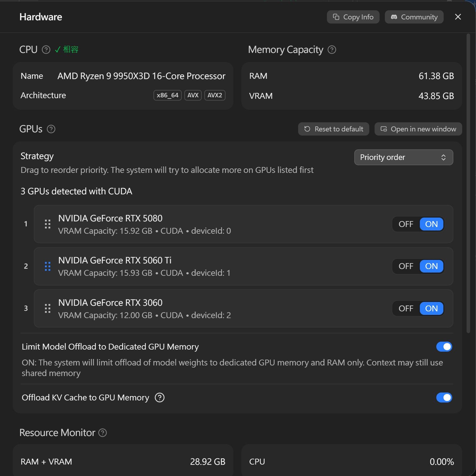Open the Memory Capacity help icon
Viewport: 476px width, 476px height.
point(332,50)
